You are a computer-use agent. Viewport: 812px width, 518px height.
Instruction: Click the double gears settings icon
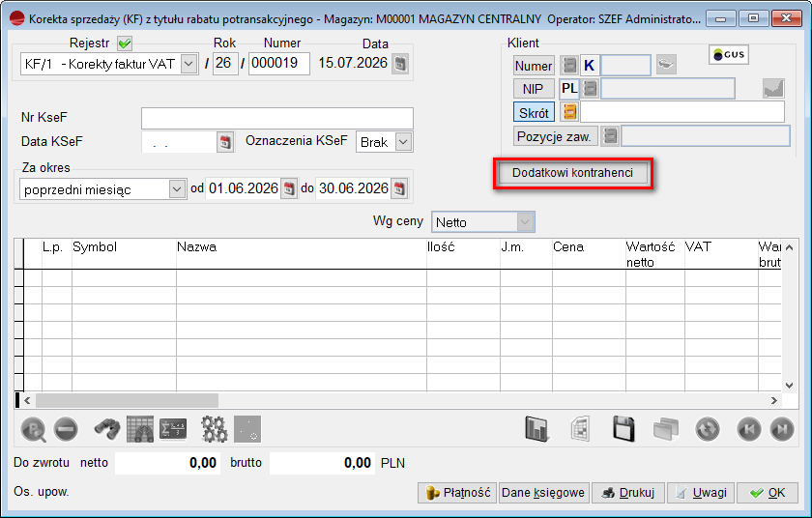214,429
